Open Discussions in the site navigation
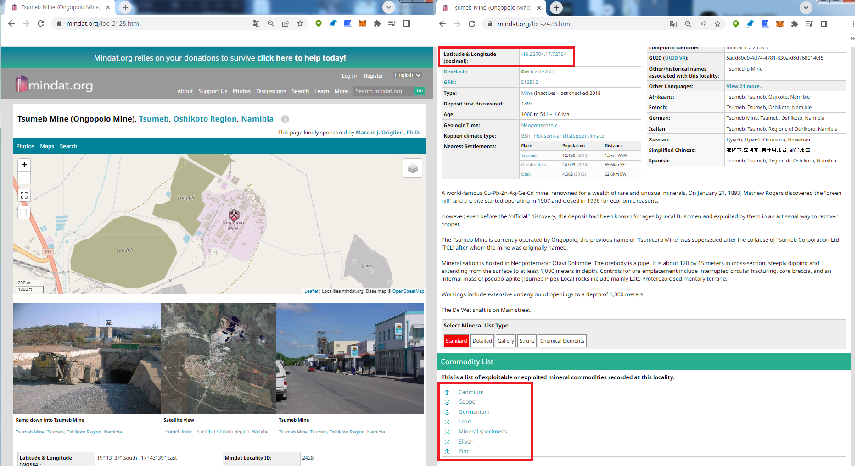Image resolution: width=868 pixels, height=466 pixels. click(271, 91)
